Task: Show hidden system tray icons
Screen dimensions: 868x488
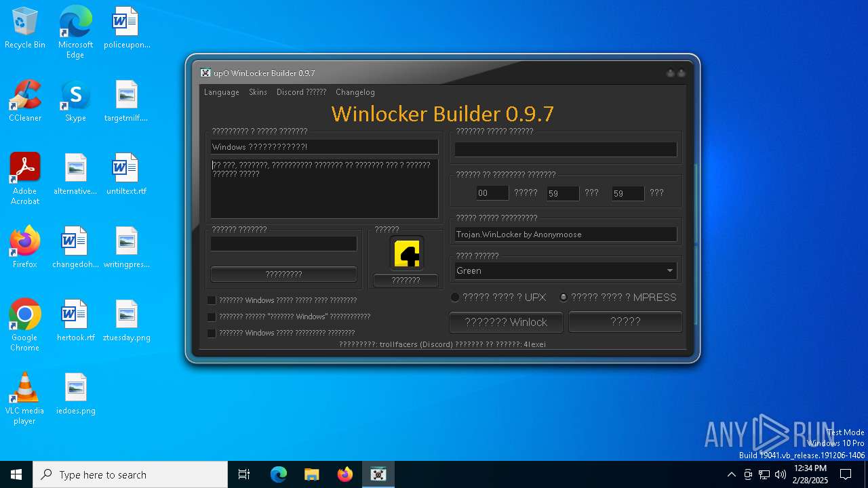Action: click(x=731, y=474)
